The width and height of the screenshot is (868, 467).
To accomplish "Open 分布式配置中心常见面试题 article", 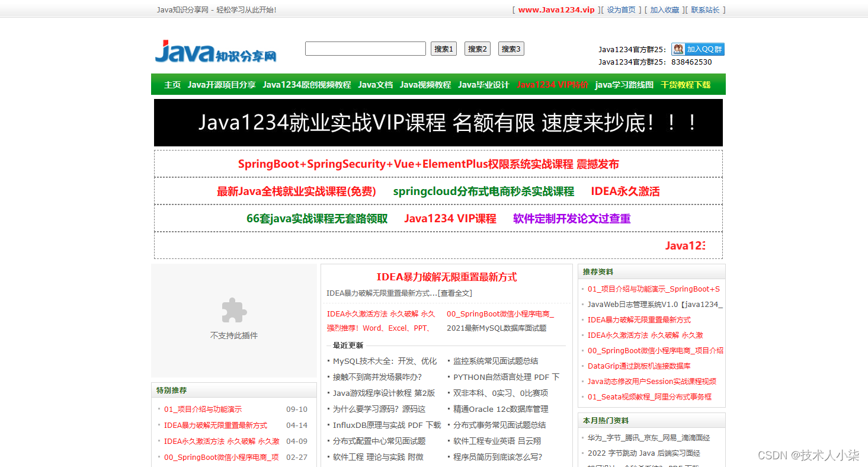I will pyautogui.click(x=379, y=441).
